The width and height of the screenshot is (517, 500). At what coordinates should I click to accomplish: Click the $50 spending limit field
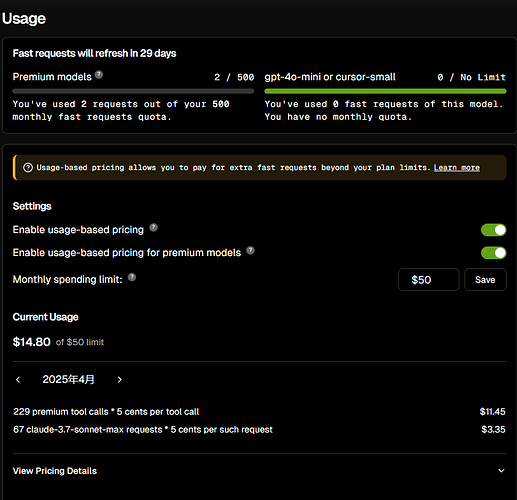click(x=429, y=280)
